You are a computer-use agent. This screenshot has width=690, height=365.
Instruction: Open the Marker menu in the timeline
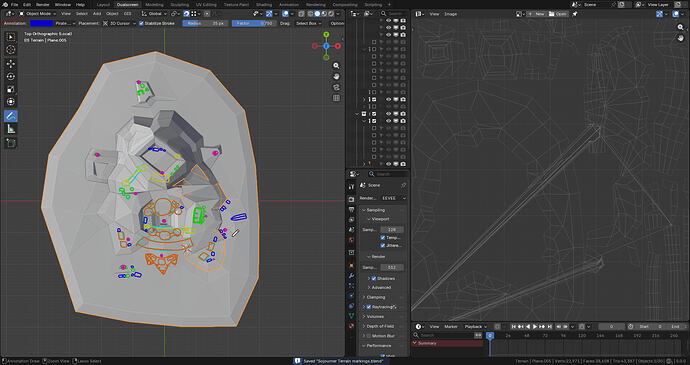pyautogui.click(x=451, y=327)
